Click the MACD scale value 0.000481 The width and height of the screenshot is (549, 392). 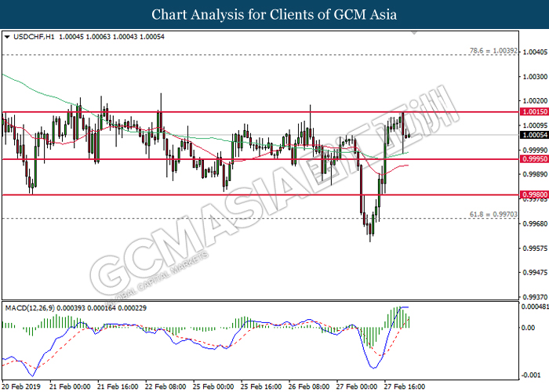(535, 307)
